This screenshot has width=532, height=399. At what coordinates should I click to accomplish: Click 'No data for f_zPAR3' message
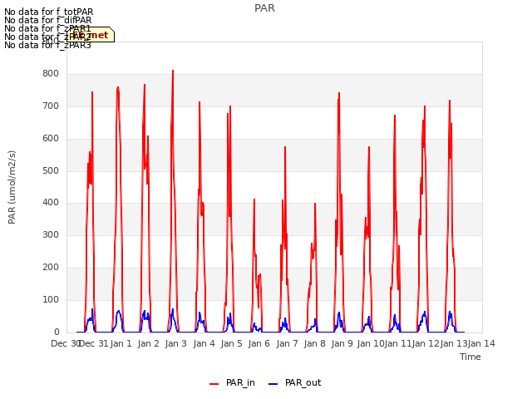tap(47, 45)
